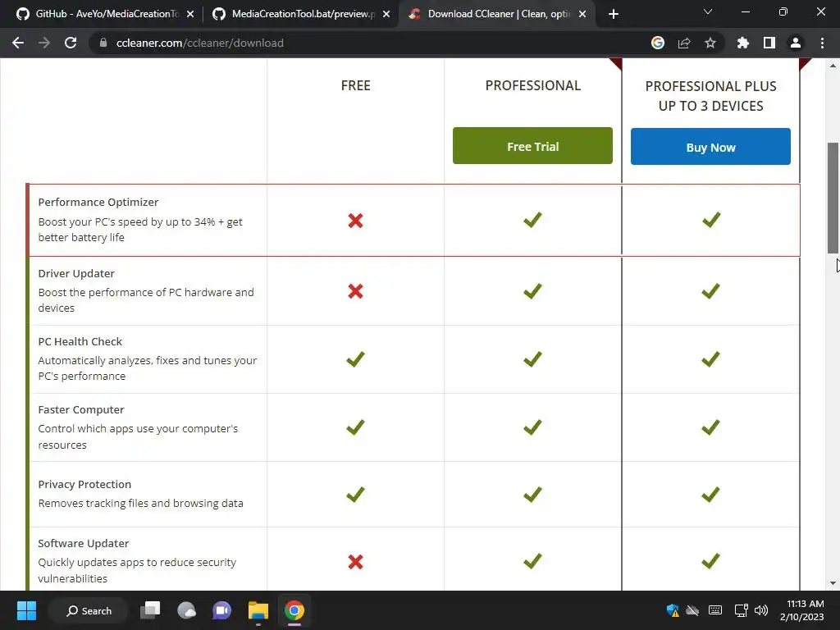The image size is (840, 630).
Task: Click the Driver Updater feature title
Action: (x=76, y=273)
